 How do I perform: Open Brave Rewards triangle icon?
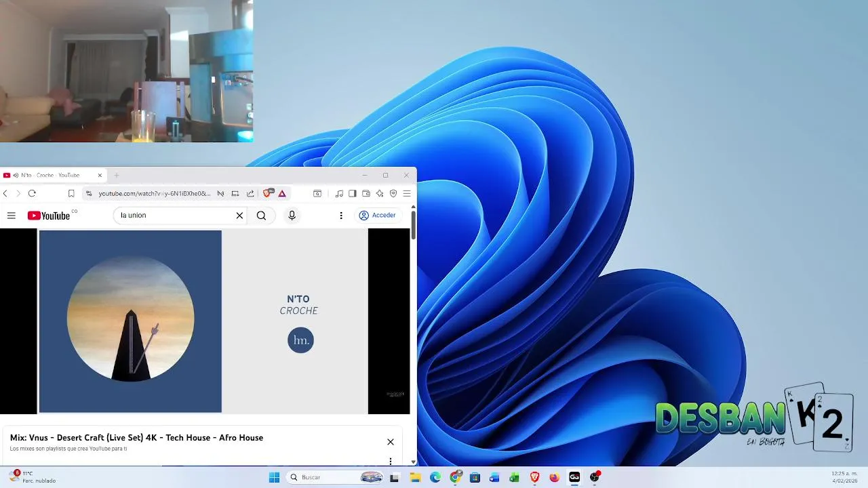[282, 193]
